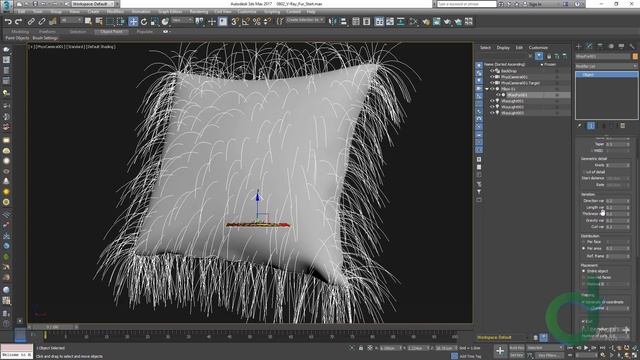Screen dimensions: 640x360
Task: Activate the Select and Rotate tool
Action: [x=144, y=22]
